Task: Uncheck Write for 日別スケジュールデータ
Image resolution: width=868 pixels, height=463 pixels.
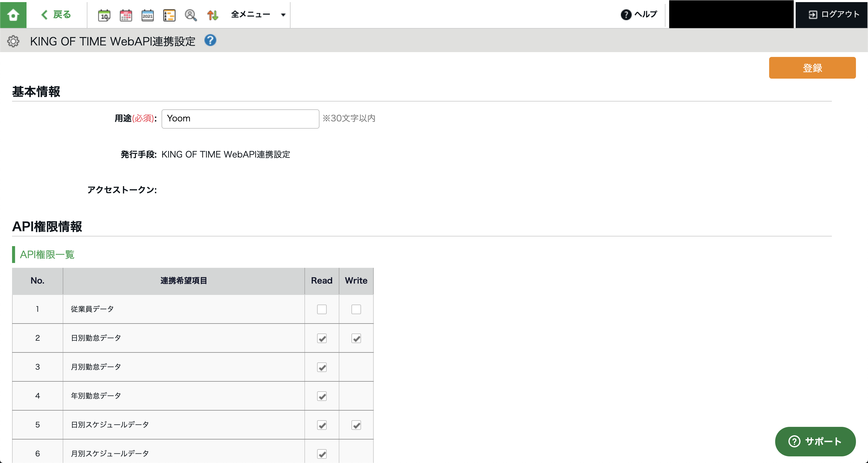Action: [356, 425]
